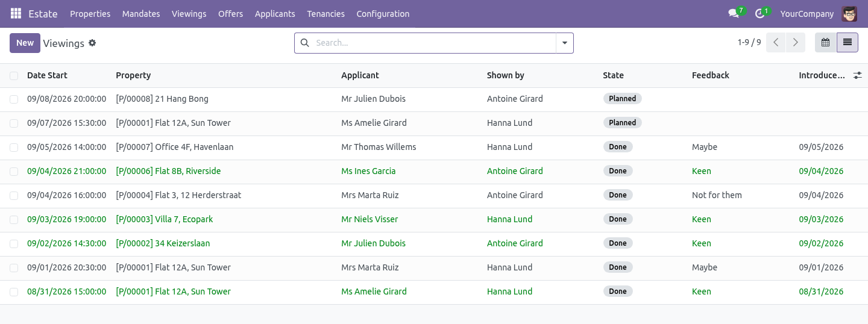
Task: Open the activities clock icon
Action: click(x=759, y=13)
